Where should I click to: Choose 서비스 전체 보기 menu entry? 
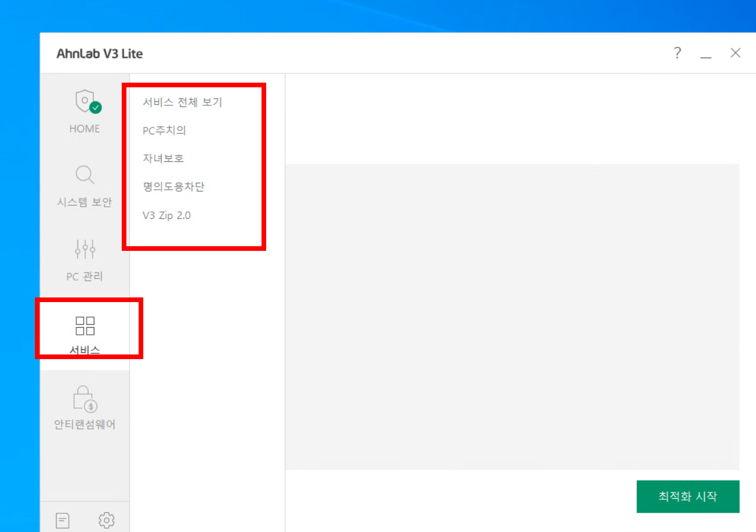pos(182,102)
